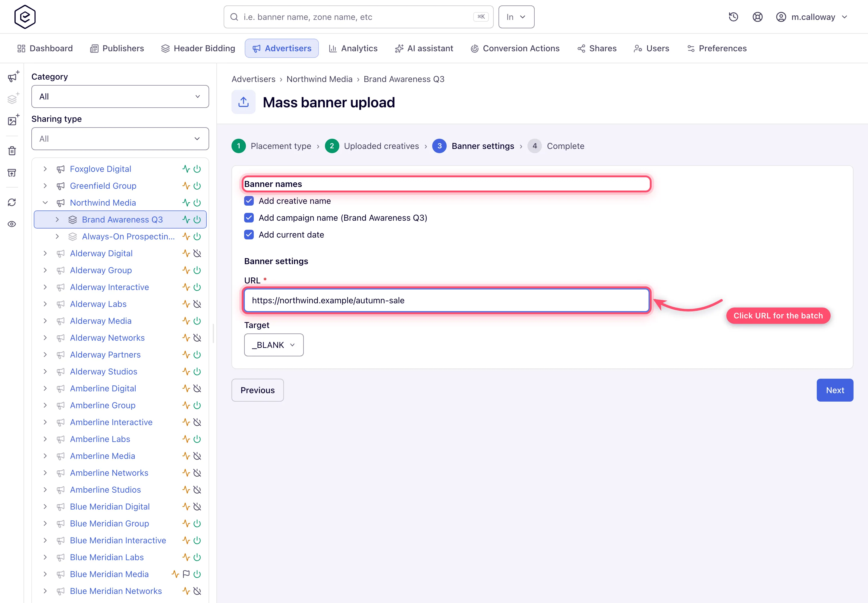The width and height of the screenshot is (868, 603).
Task: Expand the Foxglove Digital tree node
Action: point(45,169)
